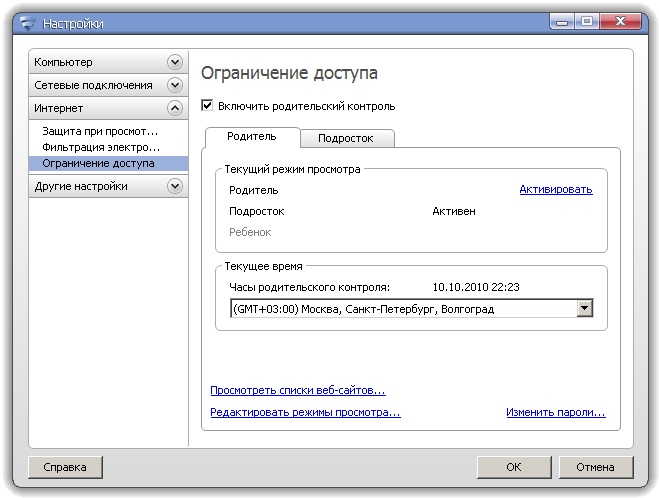Expand the Другие настройки section chevron
The height and width of the screenshot is (498, 659).
(x=175, y=186)
